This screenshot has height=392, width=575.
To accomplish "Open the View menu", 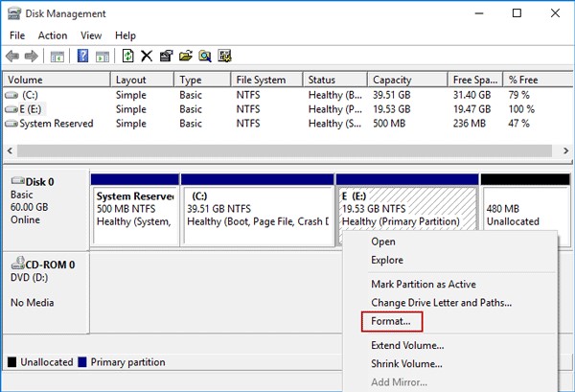I will coord(90,35).
